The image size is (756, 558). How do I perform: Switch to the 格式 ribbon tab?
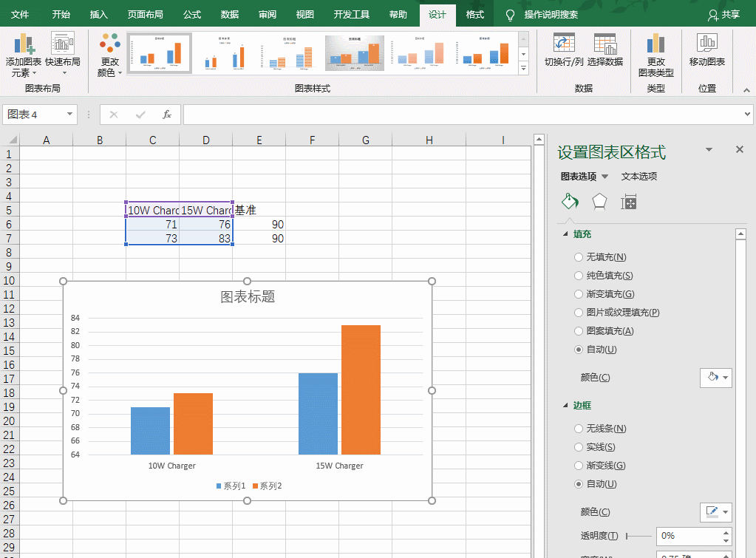(475, 13)
